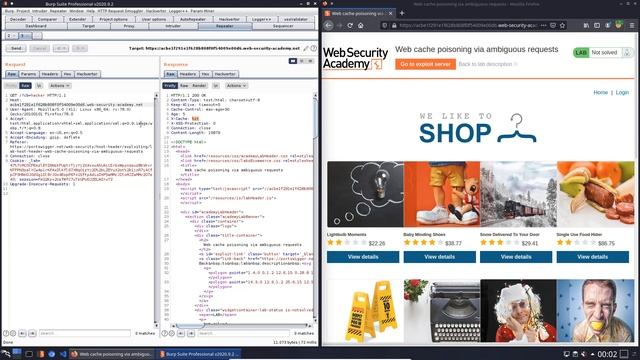Reload the page in Firefox
This screenshot has height=360, width=640.
coord(350,25)
